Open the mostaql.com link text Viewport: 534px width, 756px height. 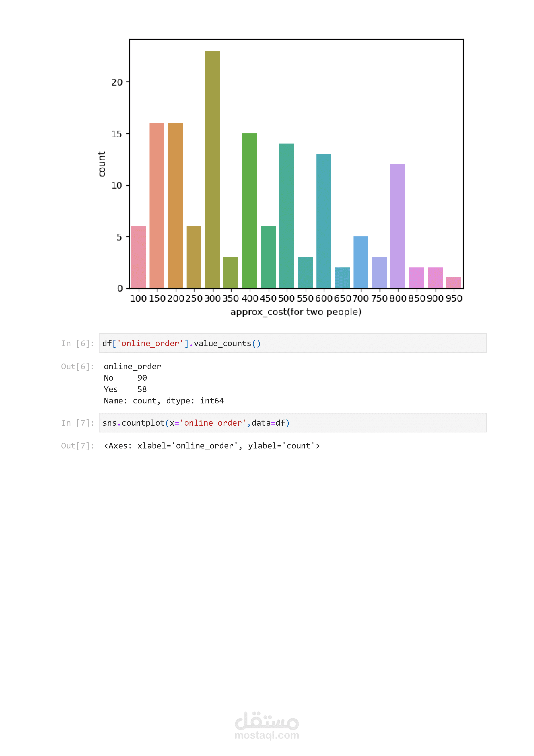[x=266, y=735]
